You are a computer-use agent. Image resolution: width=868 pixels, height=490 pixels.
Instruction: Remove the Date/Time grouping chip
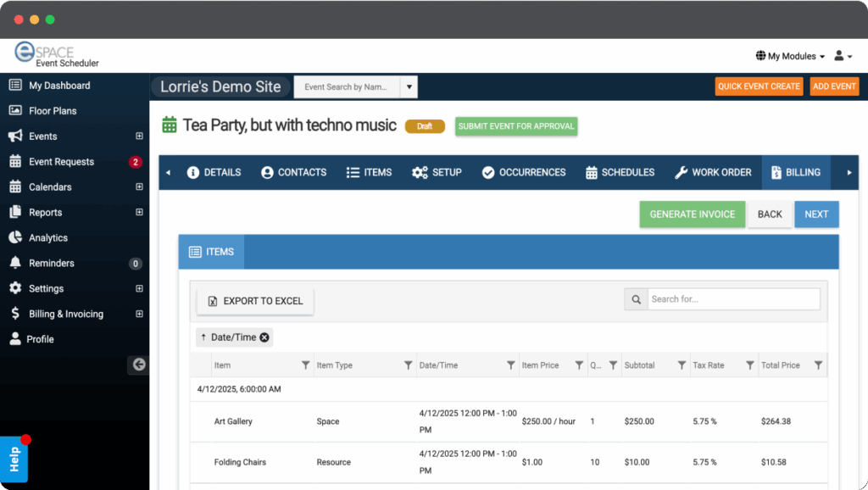coord(264,337)
